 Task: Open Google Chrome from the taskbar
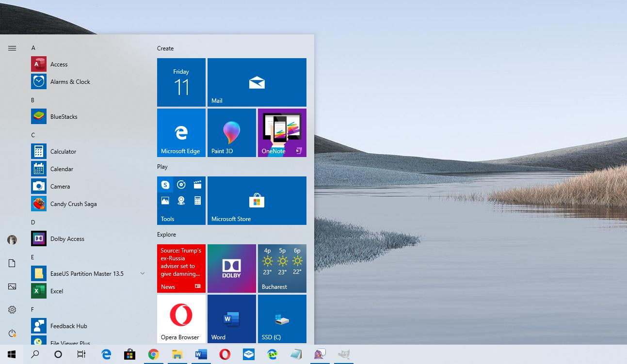[x=154, y=354]
